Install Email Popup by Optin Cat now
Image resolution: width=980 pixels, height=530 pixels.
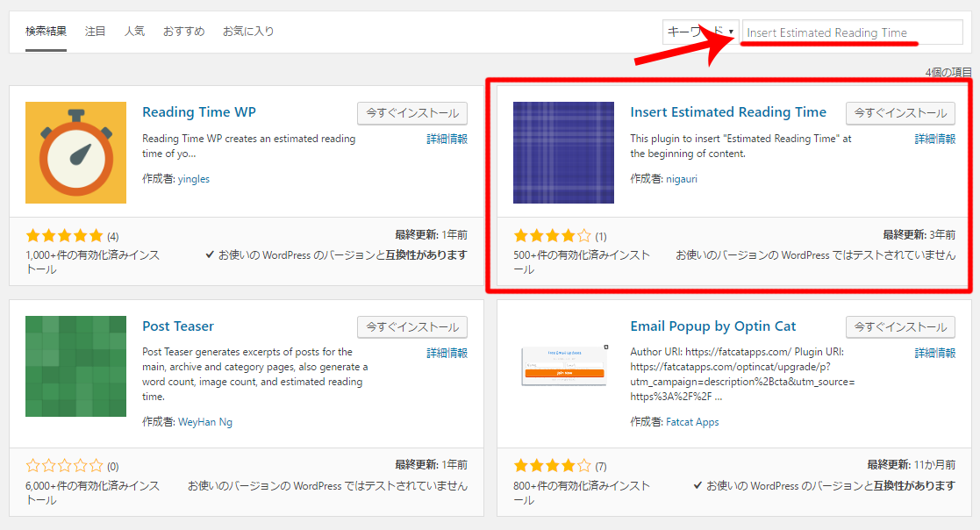(x=901, y=327)
